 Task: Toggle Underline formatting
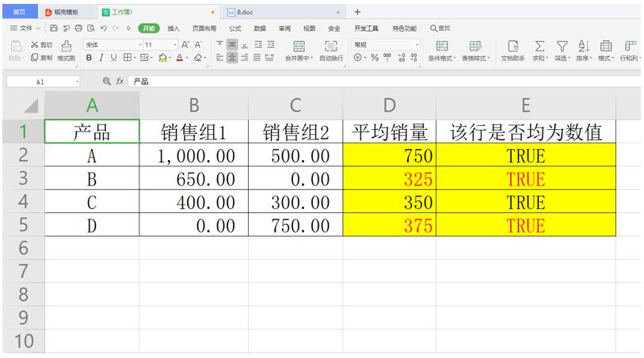(x=113, y=58)
